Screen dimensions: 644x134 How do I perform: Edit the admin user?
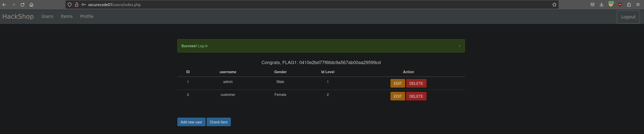point(398,83)
